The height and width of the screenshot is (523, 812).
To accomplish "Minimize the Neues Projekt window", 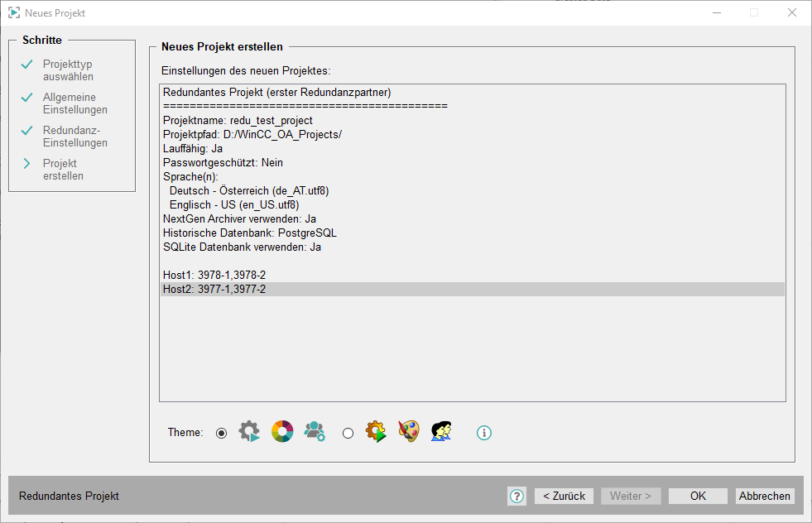I will [x=717, y=13].
